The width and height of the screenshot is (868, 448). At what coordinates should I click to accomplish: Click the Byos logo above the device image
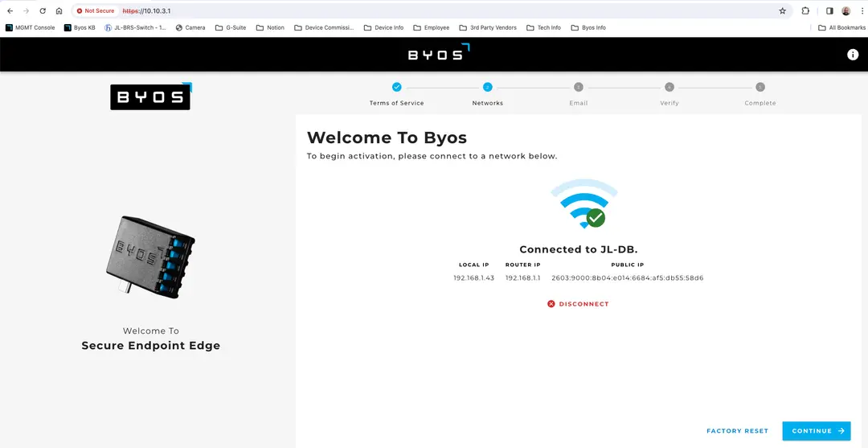pos(151,97)
